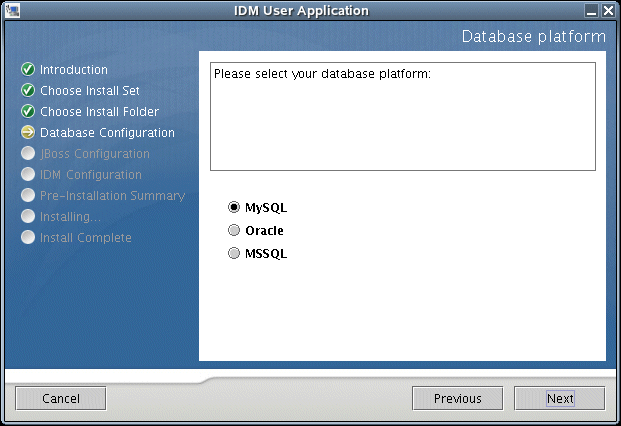Screen dimensions: 621x426
Task: Select the MySQL database option
Action: [234, 208]
